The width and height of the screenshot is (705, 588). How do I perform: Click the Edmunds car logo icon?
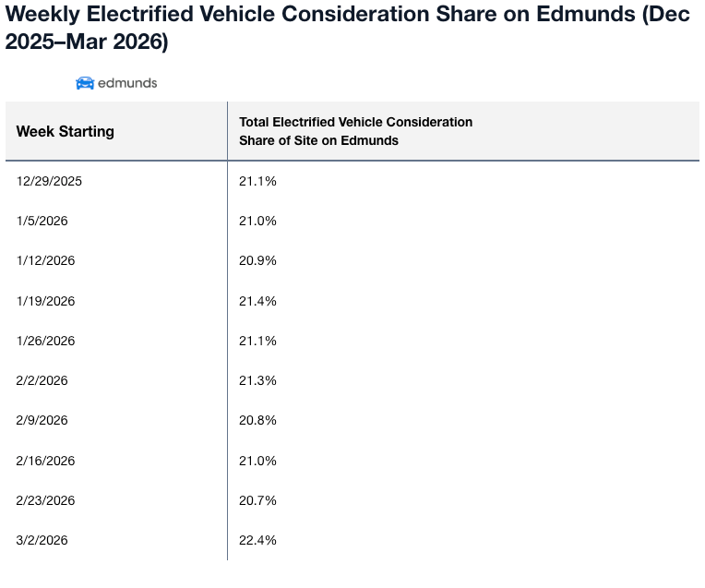pos(85,83)
